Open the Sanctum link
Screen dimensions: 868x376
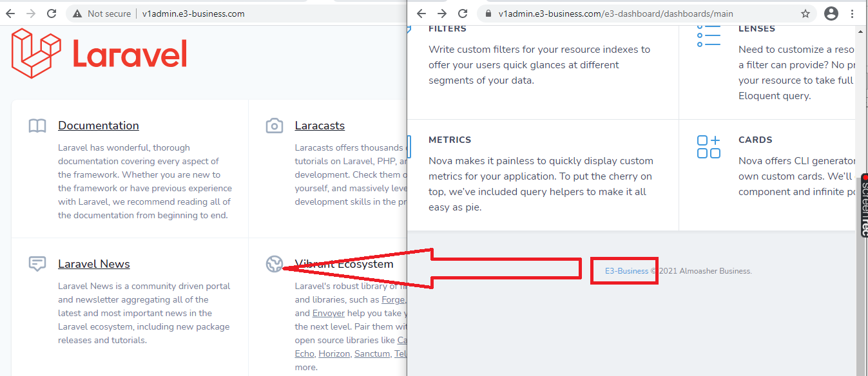click(x=372, y=353)
